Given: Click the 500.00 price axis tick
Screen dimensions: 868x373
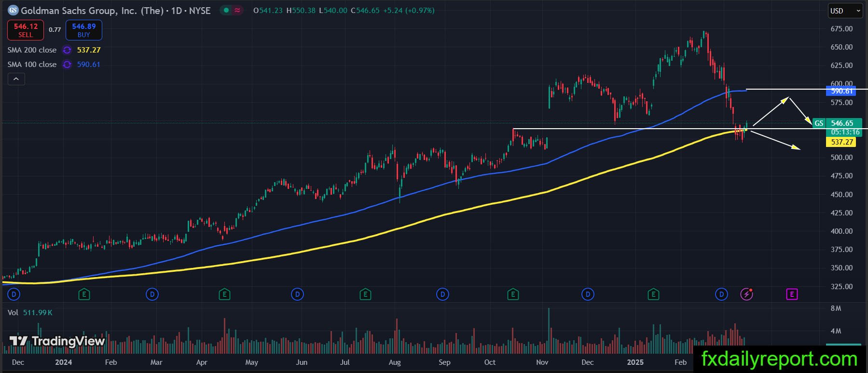Looking at the screenshot, I should (841, 158).
